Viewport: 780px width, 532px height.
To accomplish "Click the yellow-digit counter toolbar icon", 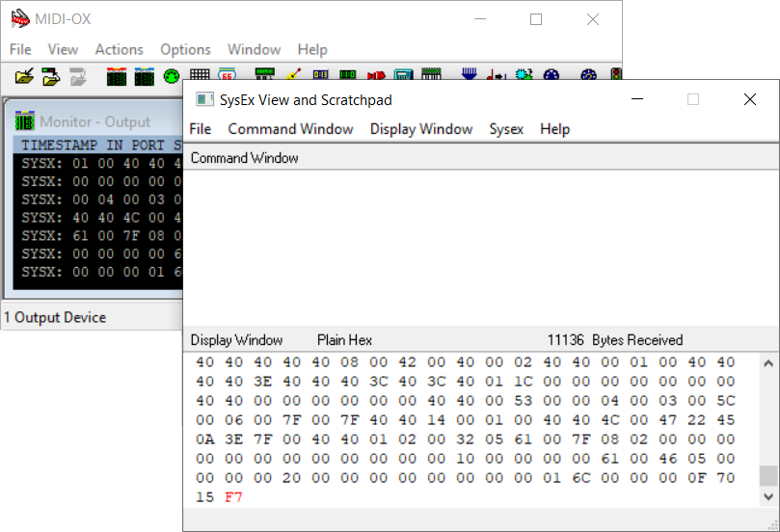I will (320, 74).
